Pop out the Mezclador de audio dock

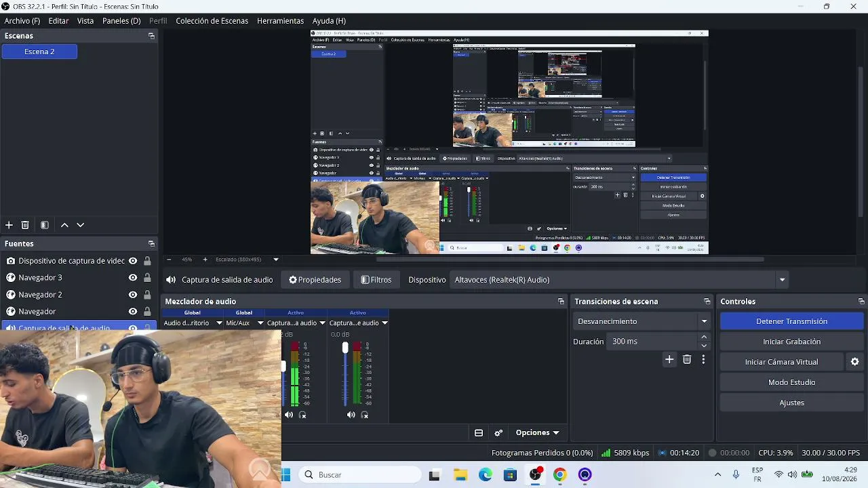tap(561, 302)
